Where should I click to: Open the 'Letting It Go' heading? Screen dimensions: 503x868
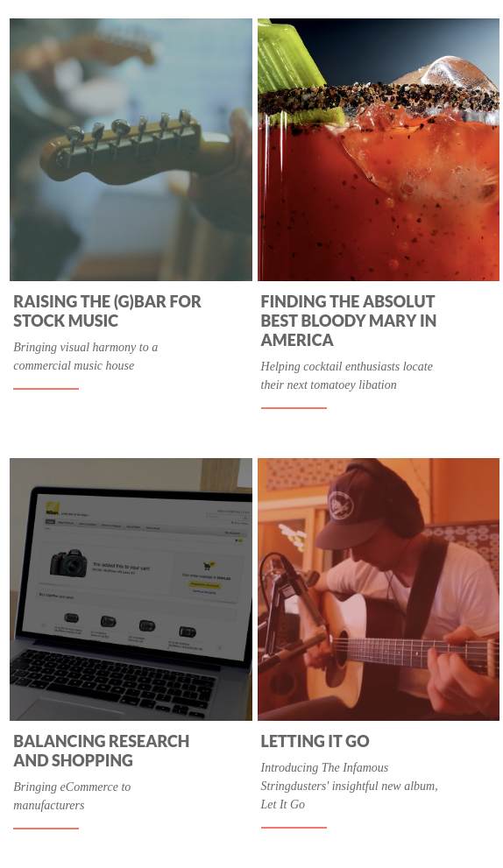(x=315, y=741)
